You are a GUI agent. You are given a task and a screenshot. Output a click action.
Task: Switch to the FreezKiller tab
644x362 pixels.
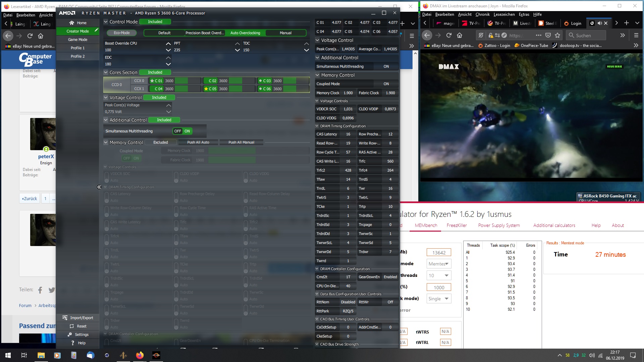click(x=457, y=225)
